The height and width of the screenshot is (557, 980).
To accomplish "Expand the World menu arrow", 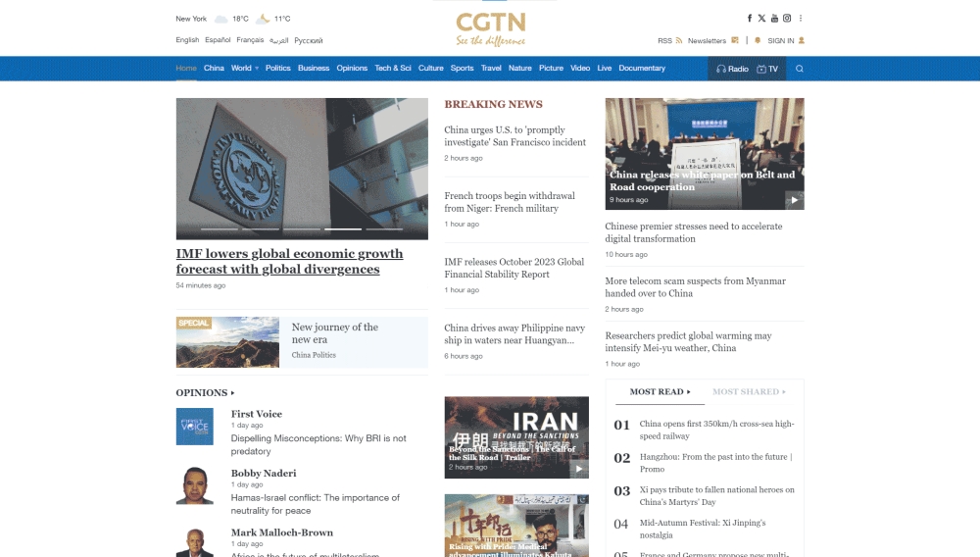I will point(257,68).
